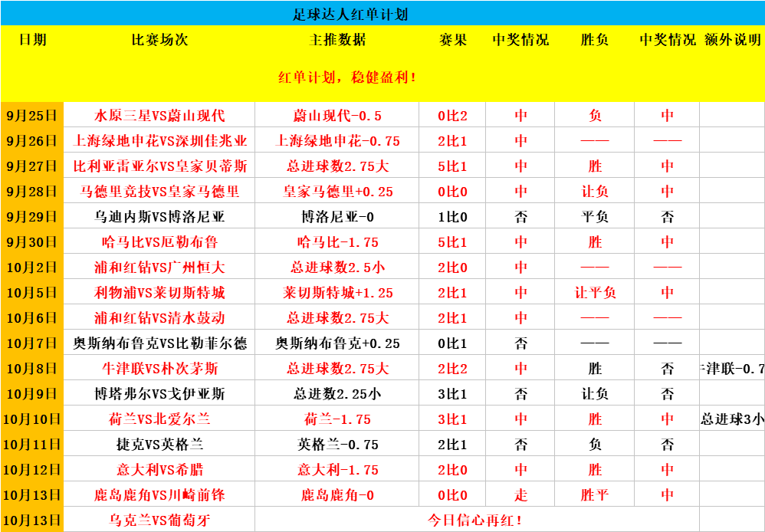Select the match cell 比利亚雷亚尔VS皇家贝蒂斯
Image resolution: width=765 pixels, height=532 pixels.
159,166
